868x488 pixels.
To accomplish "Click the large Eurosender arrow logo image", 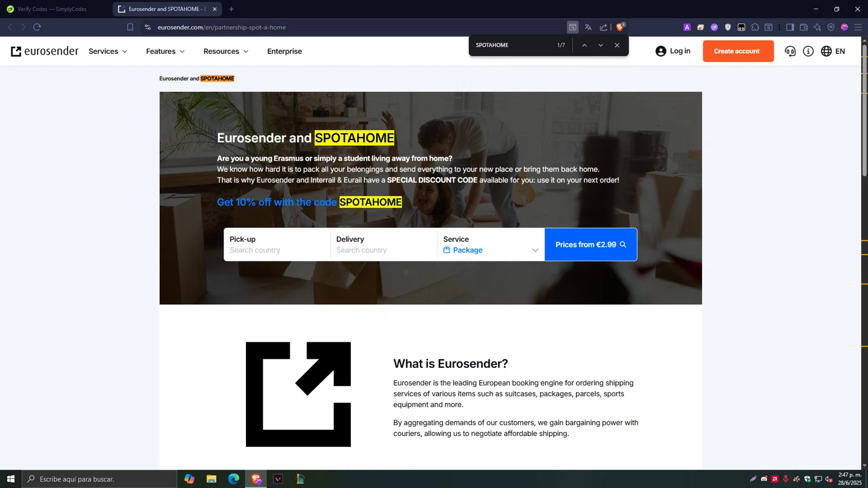I will pyautogui.click(x=298, y=394).
